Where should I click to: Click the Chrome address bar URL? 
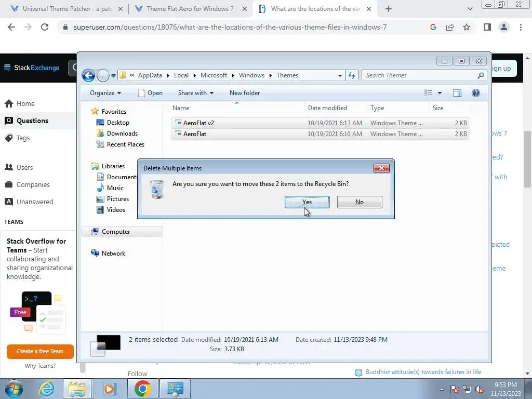click(x=230, y=27)
